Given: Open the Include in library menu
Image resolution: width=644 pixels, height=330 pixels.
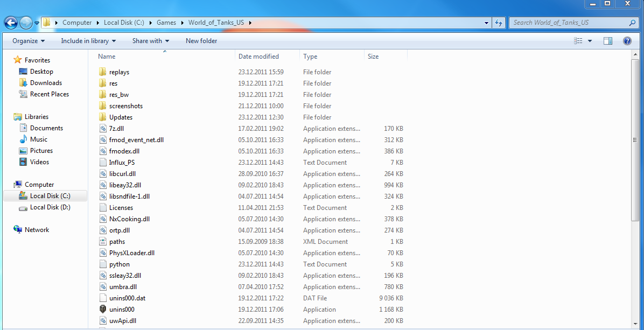Looking at the screenshot, I should click(x=88, y=40).
